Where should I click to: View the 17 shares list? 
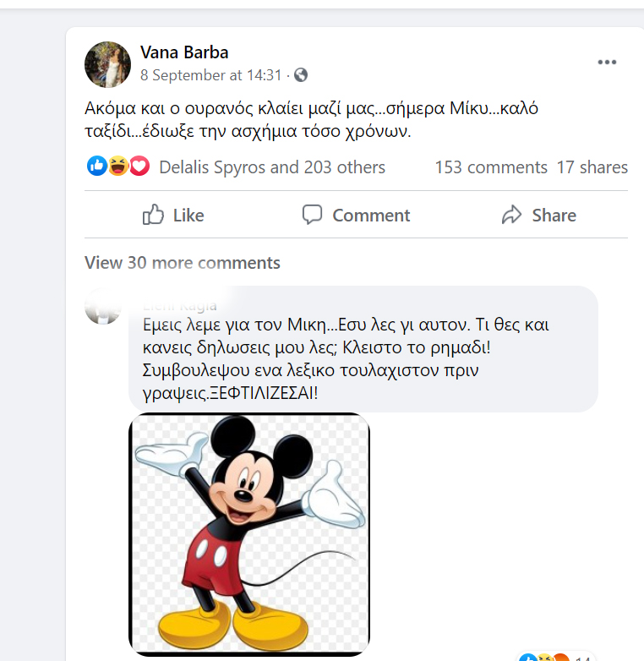click(x=592, y=167)
